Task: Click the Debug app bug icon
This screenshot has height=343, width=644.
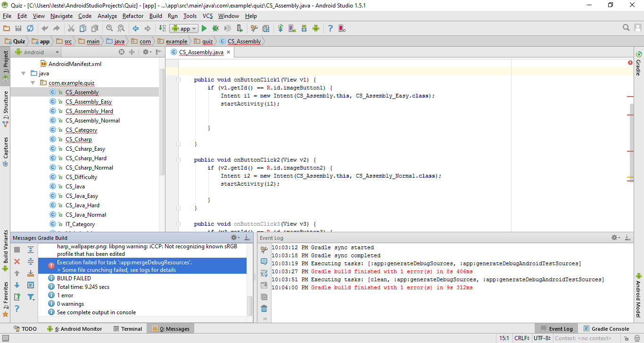Action: click(215, 29)
